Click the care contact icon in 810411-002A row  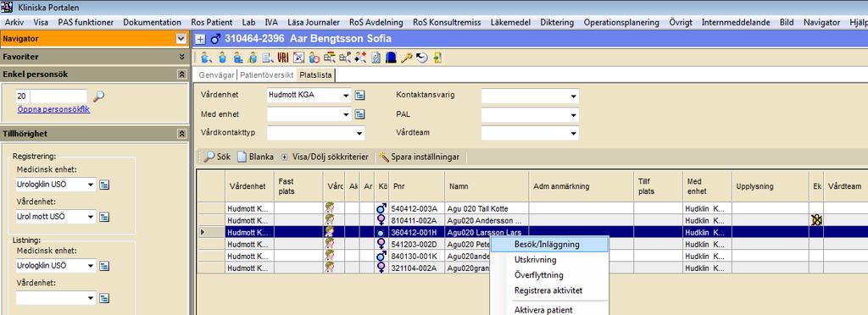point(330,220)
